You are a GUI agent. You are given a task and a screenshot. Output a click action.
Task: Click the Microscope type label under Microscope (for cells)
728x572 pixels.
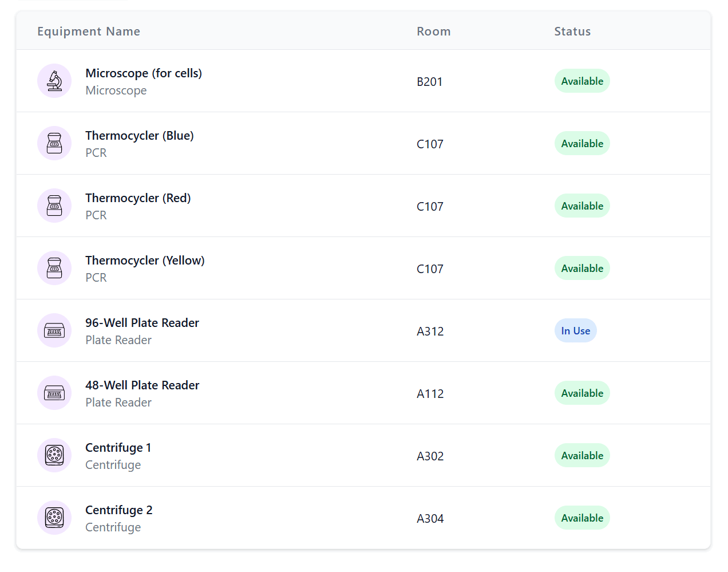pyautogui.click(x=116, y=90)
